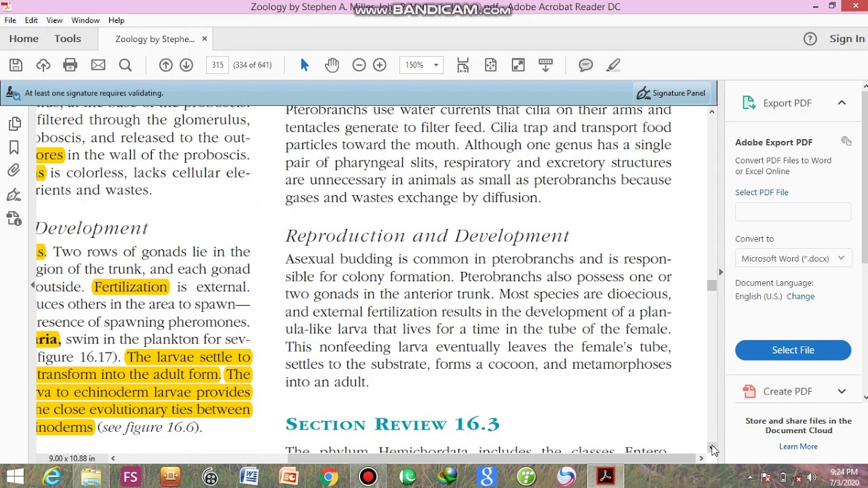Open the Window menu
This screenshot has height=488, width=868.
click(85, 20)
